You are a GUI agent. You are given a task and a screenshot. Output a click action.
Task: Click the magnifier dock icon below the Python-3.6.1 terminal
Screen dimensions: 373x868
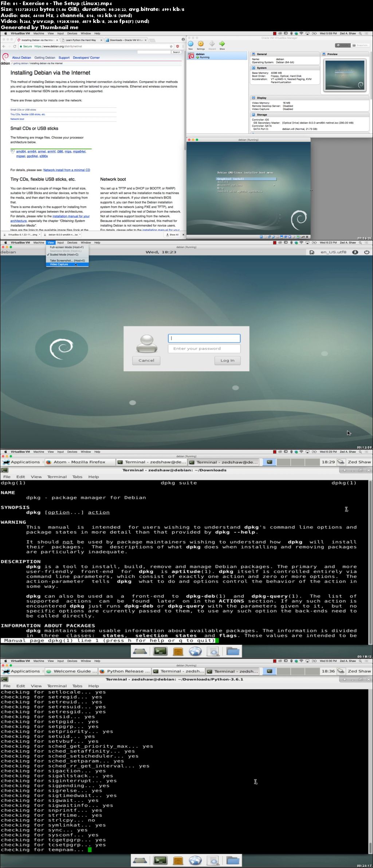pyautogui.click(x=213, y=861)
